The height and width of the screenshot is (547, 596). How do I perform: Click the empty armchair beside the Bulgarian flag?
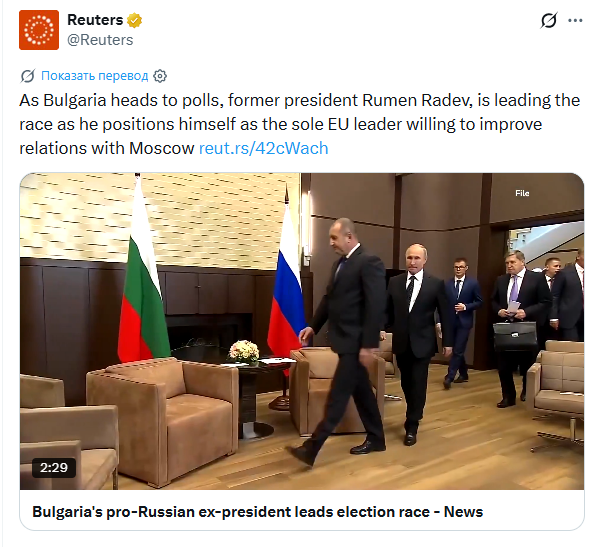163,418
